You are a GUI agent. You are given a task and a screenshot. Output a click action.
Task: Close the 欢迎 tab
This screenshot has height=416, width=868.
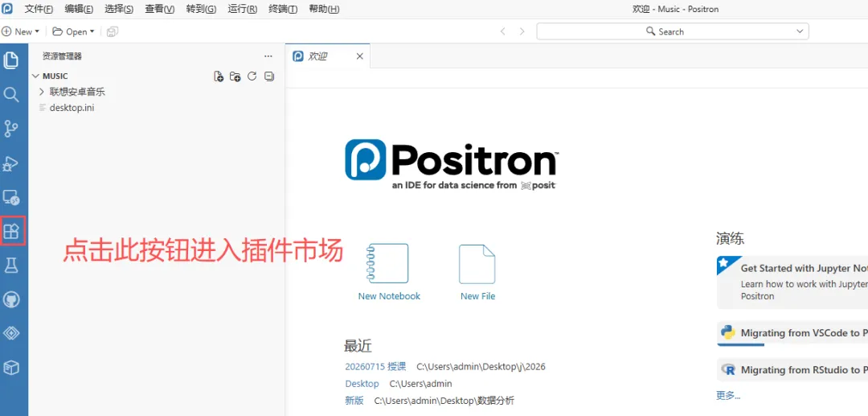coord(360,56)
